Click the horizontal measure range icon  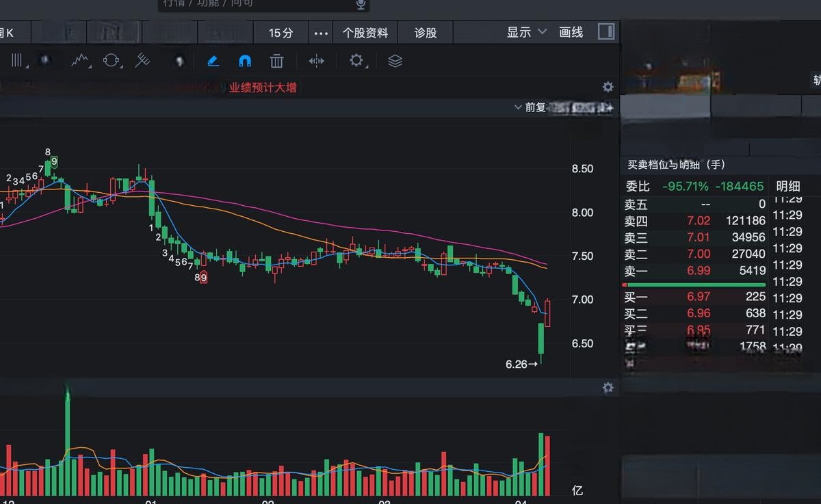tap(316, 61)
